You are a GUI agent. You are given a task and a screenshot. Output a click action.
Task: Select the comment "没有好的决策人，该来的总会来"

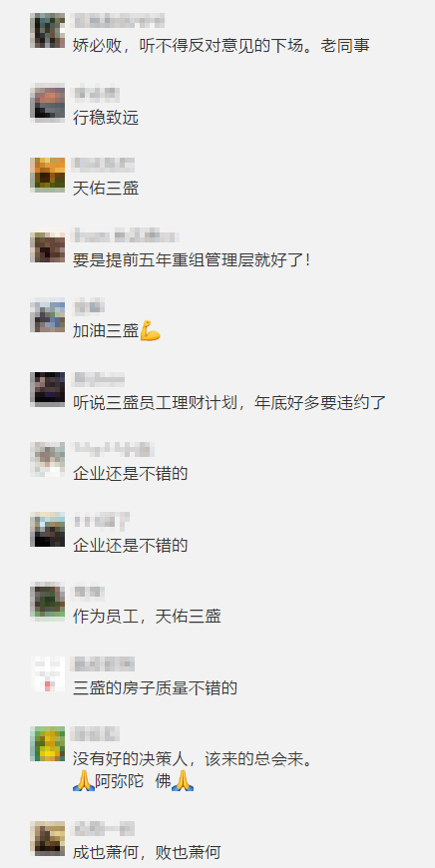click(194, 759)
